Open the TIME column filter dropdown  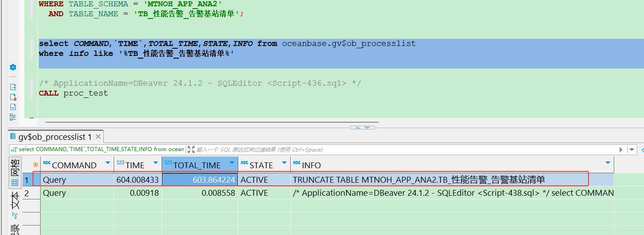[x=155, y=163]
